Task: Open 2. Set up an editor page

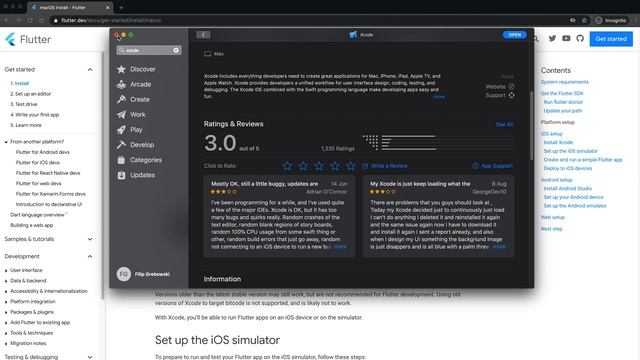Action: coord(31,94)
